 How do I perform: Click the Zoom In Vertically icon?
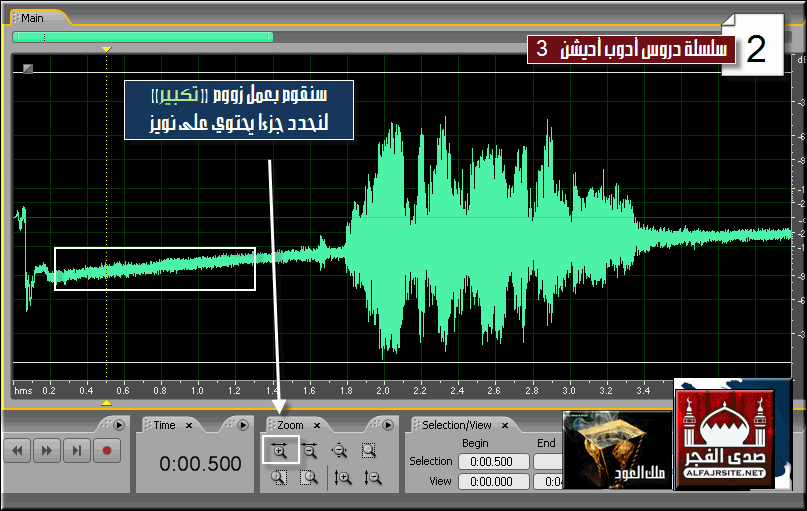343,478
